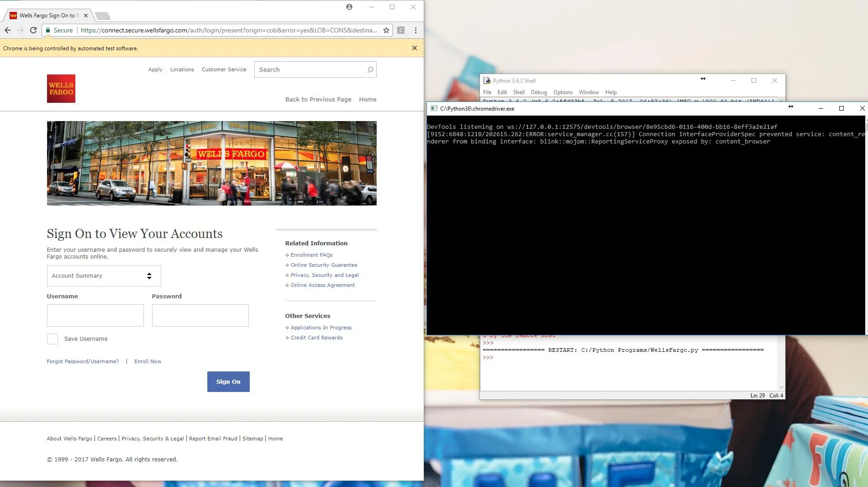Open the Account Summary dropdown
Viewport: 868px width, 487px height.
tap(104, 276)
